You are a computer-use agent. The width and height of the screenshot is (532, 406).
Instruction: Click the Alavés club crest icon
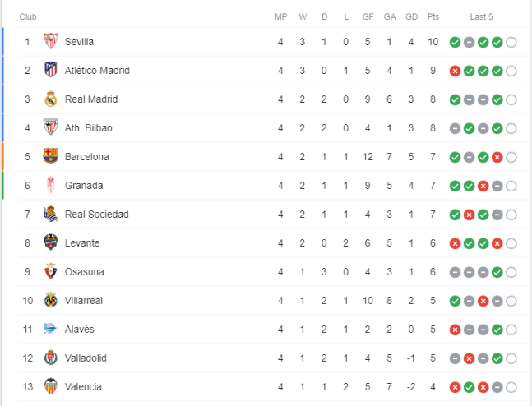pyautogui.click(x=51, y=330)
